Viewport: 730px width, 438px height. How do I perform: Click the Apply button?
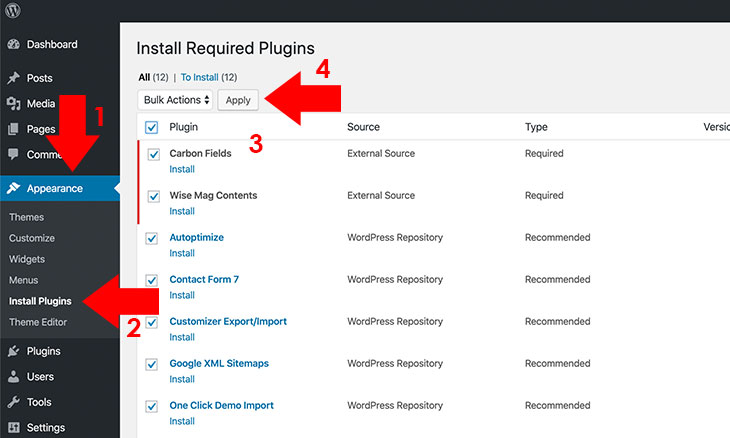(238, 100)
